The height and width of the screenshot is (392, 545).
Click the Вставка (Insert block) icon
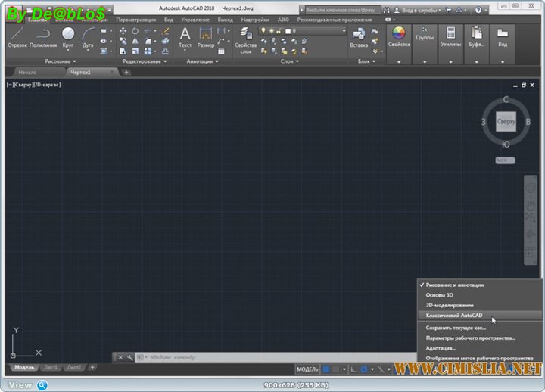[359, 36]
